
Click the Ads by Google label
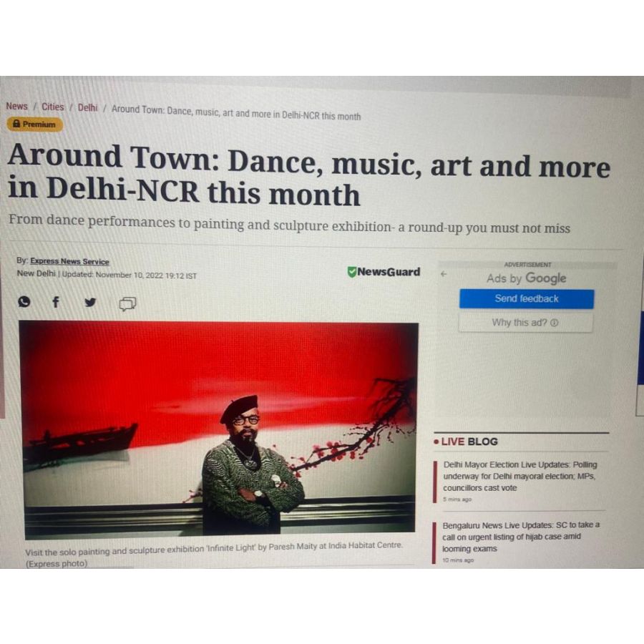(x=526, y=278)
